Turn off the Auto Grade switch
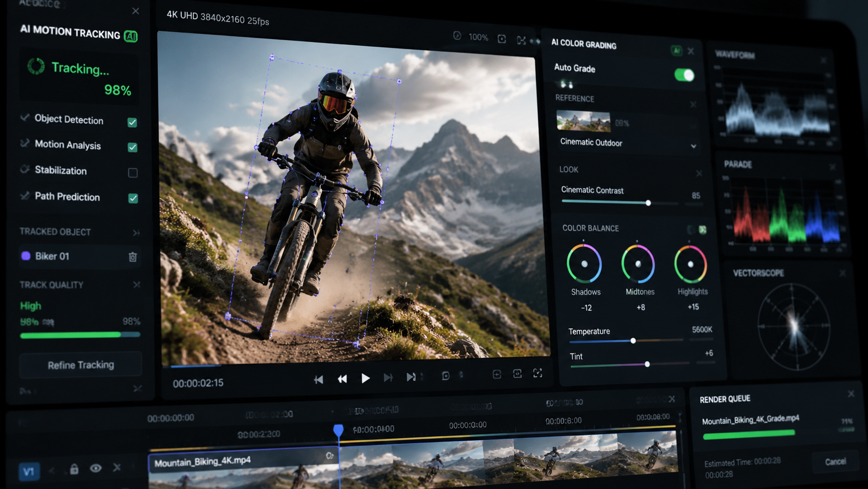This screenshot has height=489, width=868. [x=684, y=75]
